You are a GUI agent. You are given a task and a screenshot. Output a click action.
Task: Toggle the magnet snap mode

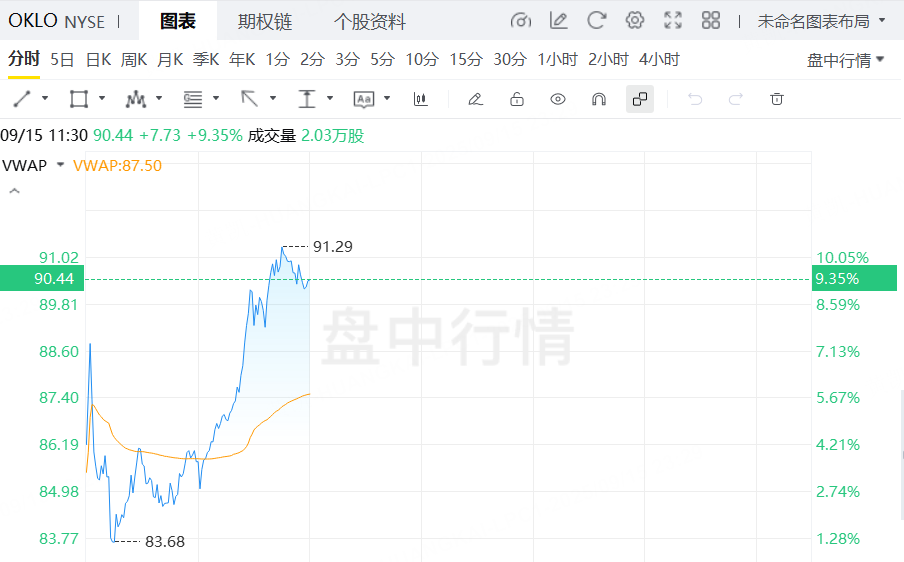599,99
